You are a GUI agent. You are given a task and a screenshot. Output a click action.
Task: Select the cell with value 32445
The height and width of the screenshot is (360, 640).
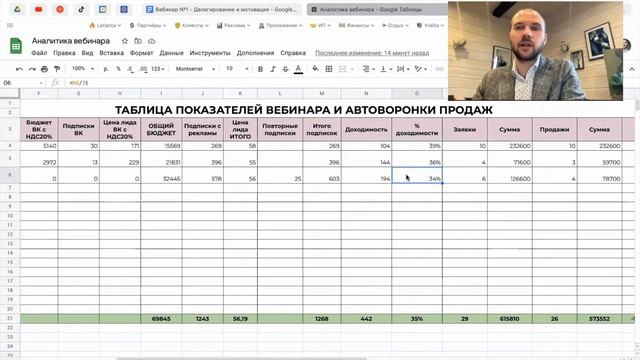coord(161,175)
